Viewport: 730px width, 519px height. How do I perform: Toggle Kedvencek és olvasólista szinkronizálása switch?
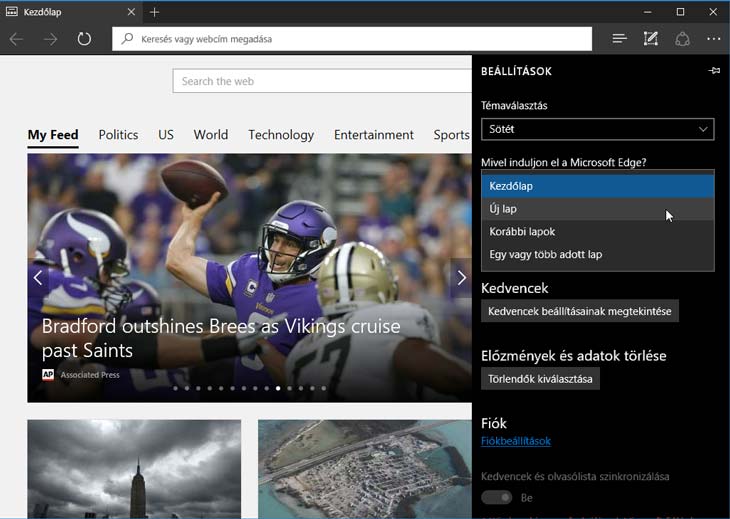click(496, 497)
